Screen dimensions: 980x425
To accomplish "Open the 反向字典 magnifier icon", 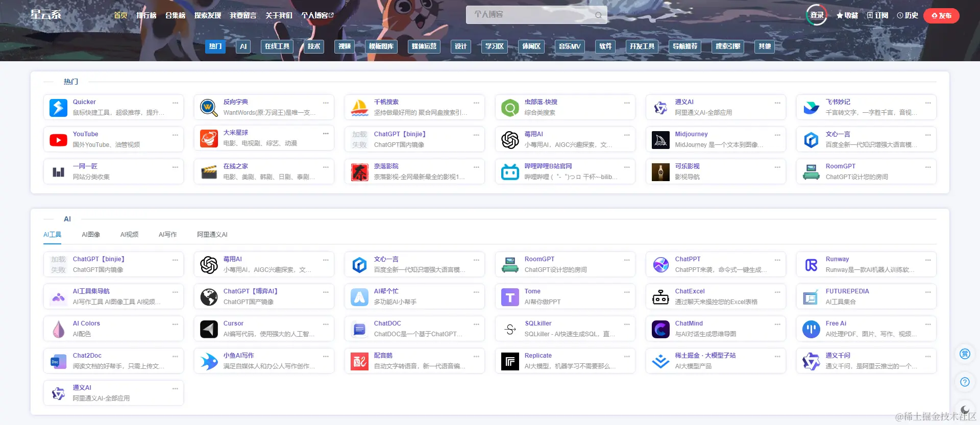I will click(x=209, y=108).
